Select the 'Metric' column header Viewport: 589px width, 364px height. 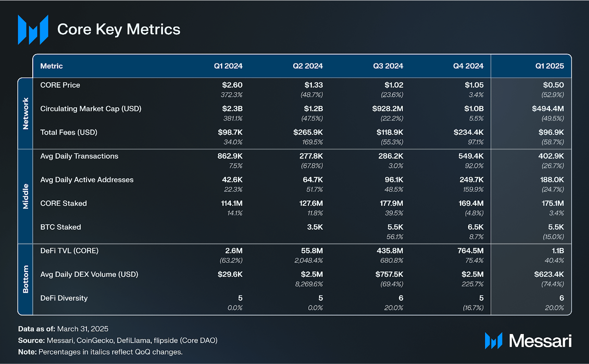coord(51,66)
